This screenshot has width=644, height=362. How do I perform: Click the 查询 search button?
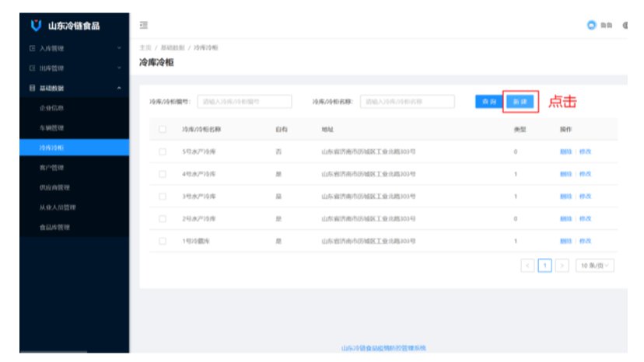pos(488,102)
